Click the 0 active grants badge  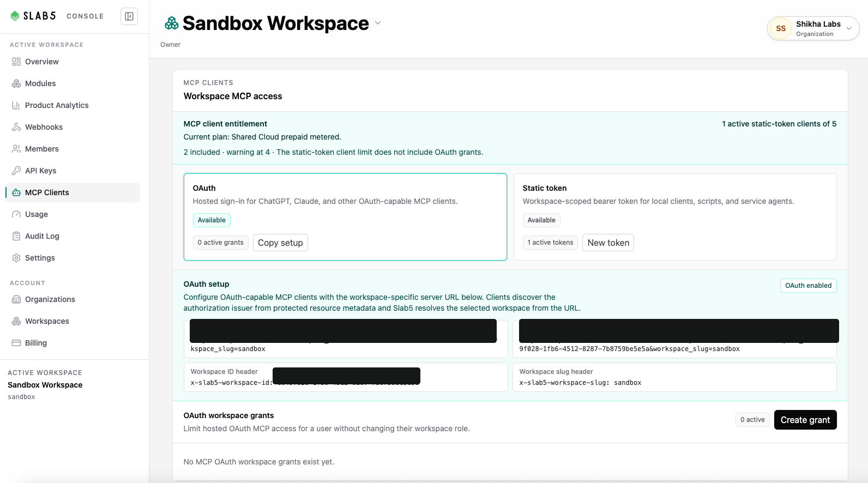pyautogui.click(x=221, y=243)
